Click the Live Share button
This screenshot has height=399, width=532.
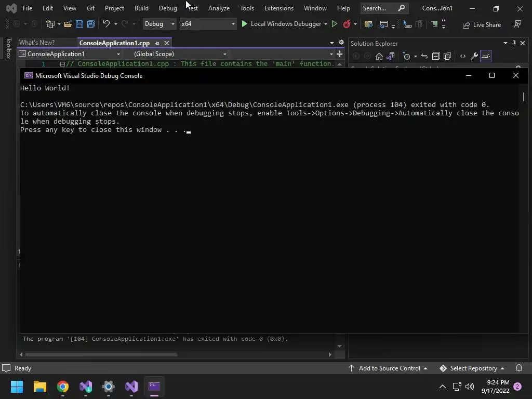coord(482,25)
